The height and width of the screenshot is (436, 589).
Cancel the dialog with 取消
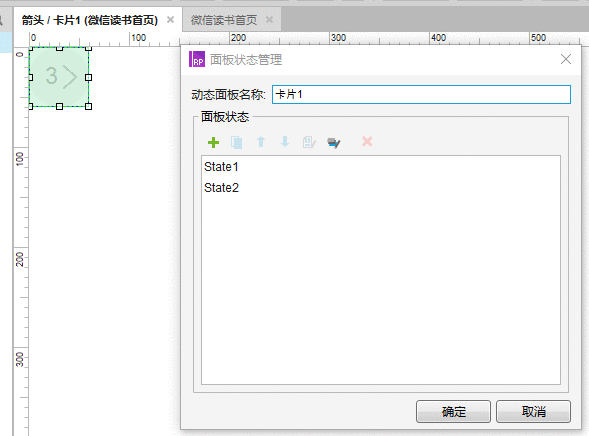pyautogui.click(x=533, y=412)
